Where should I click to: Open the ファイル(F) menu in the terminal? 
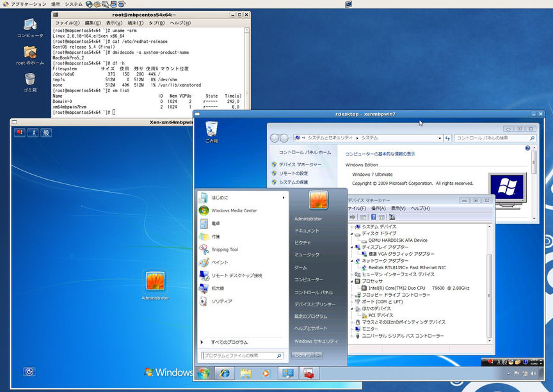[67, 23]
